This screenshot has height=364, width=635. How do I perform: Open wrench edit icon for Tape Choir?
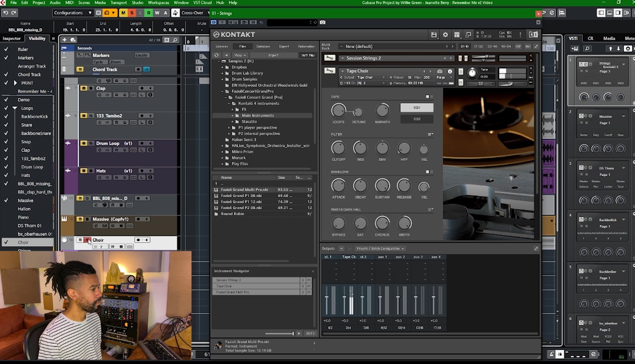click(x=330, y=71)
